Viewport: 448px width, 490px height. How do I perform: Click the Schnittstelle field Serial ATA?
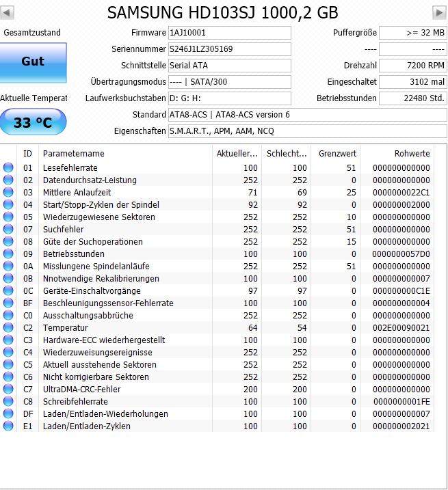coord(230,66)
